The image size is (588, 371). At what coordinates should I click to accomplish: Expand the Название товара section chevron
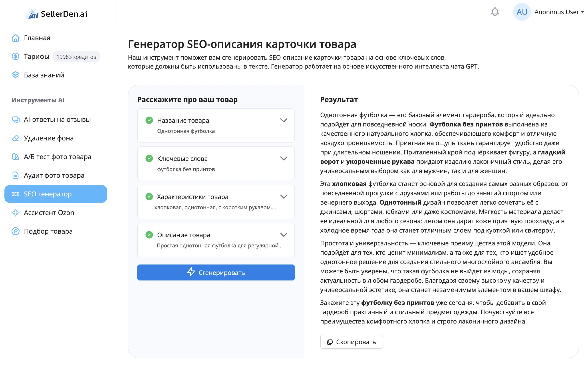(x=284, y=120)
